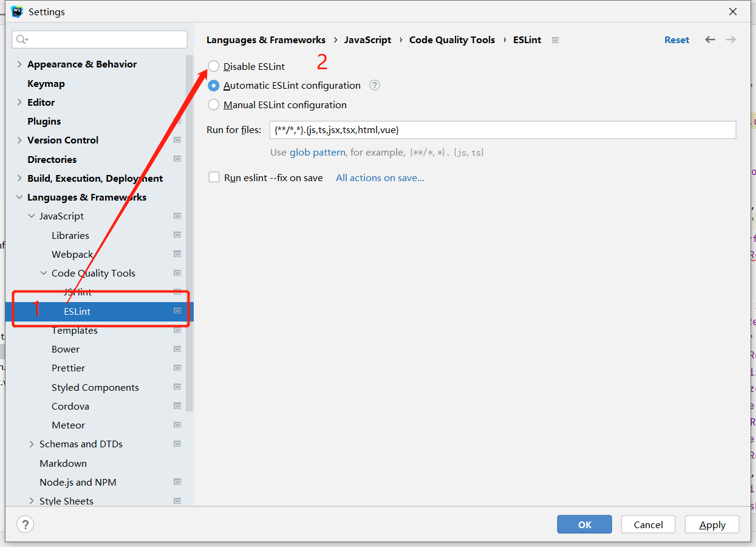Click the forward navigation arrow
The image size is (756, 547).
[730, 40]
